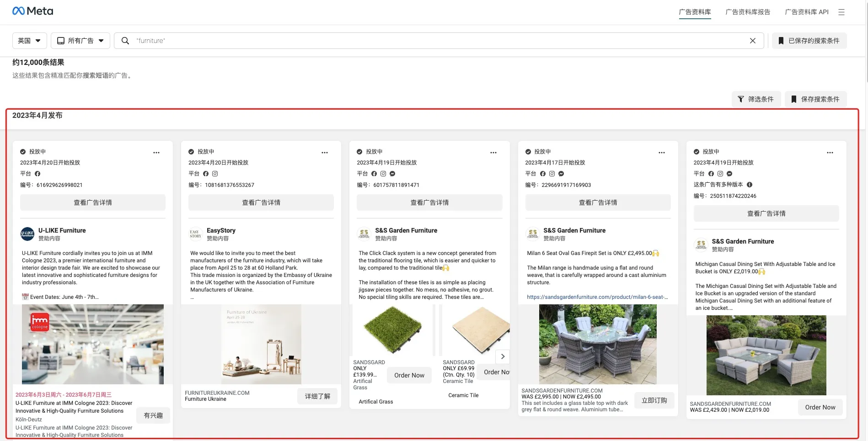
Task: Click the search magnifier icon
Action: click(x=125, y=41)
